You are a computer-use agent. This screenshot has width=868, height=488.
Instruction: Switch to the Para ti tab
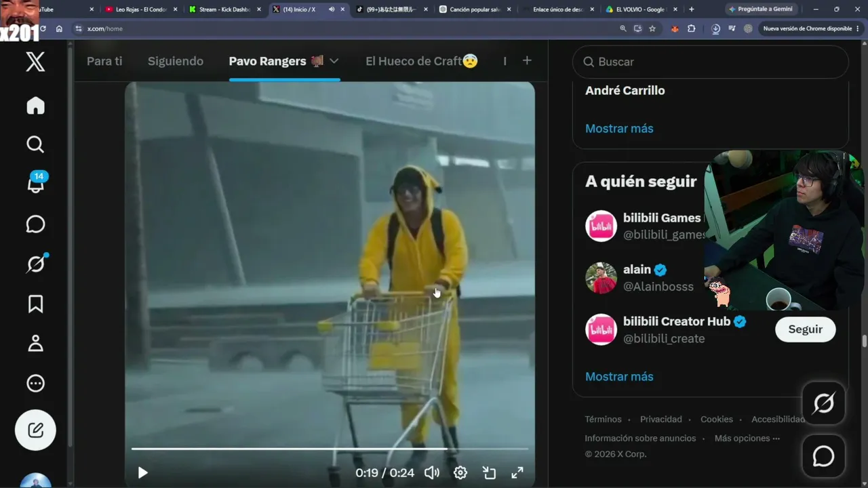104,61
